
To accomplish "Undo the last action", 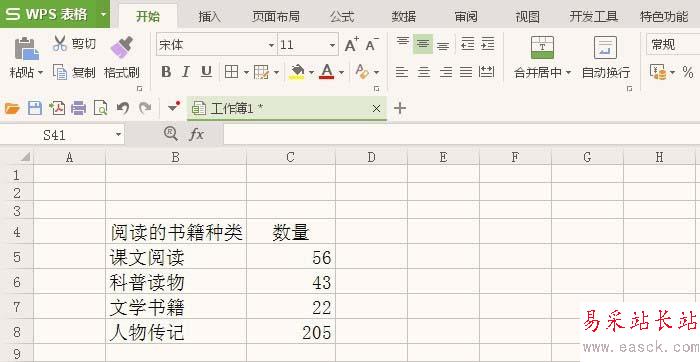I will (x=123, y=108).
